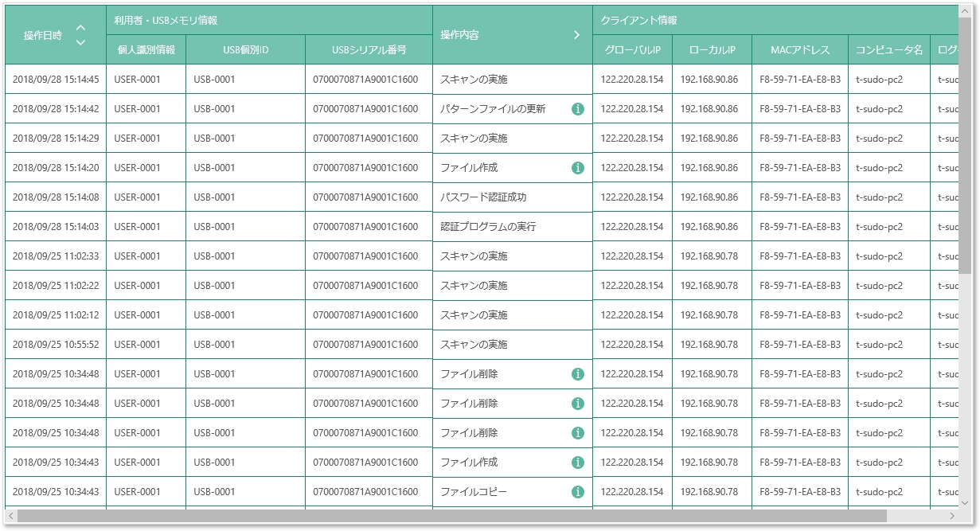This screenshot has height=531, width=980.
Task: Sort 操作日時 ascending with up arrow
Action: [80, 28]
